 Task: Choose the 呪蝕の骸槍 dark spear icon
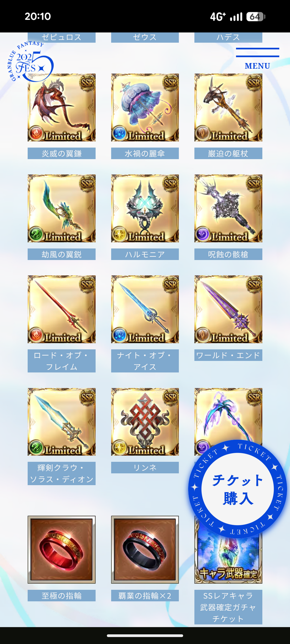(228, 208)
